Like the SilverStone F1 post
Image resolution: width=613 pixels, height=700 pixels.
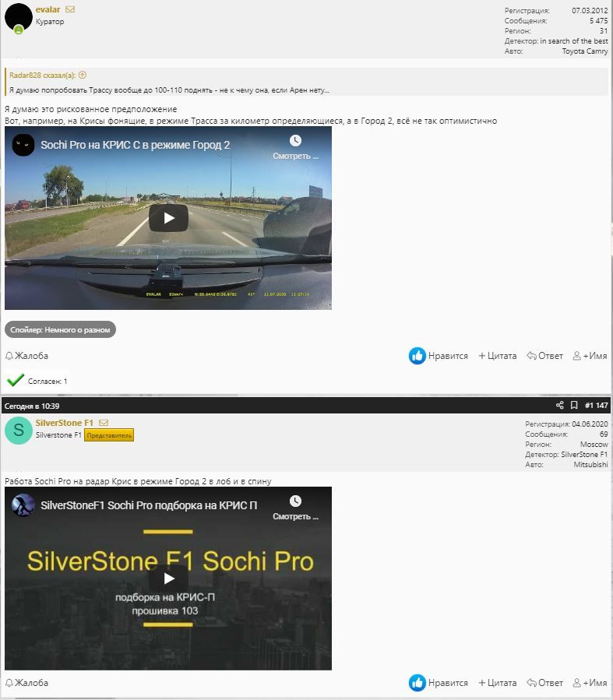coord(439,683)
